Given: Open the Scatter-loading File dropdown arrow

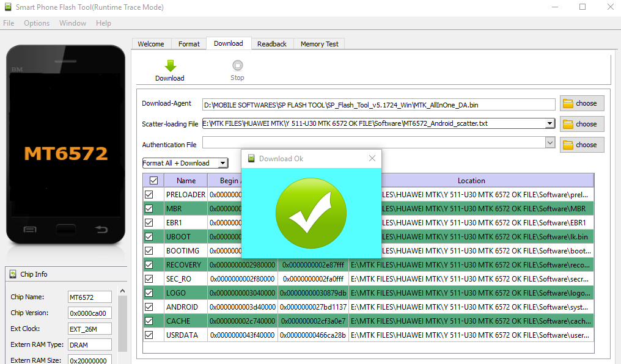Looking at the screenshot, I should coord(549,123).
